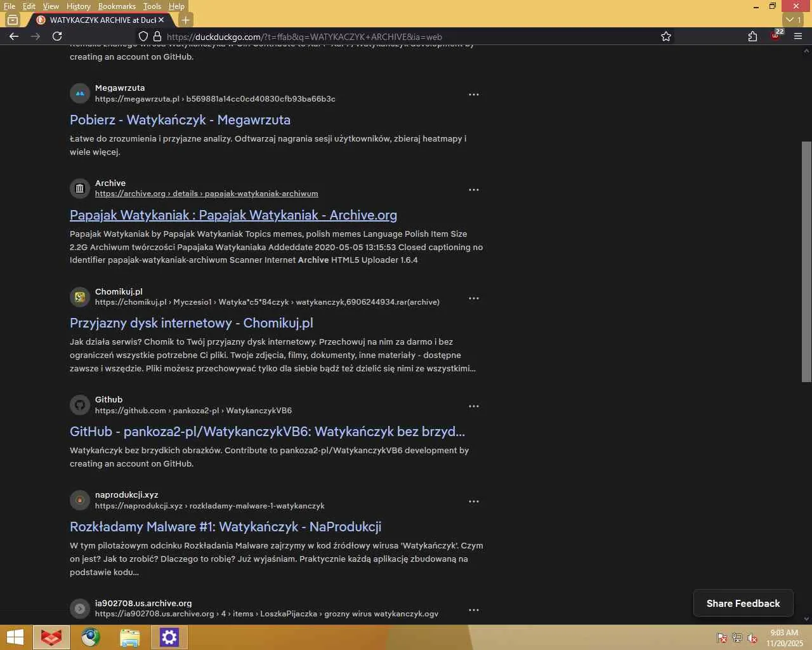Focus the duckduckgo.com address bar

(406, 37)
